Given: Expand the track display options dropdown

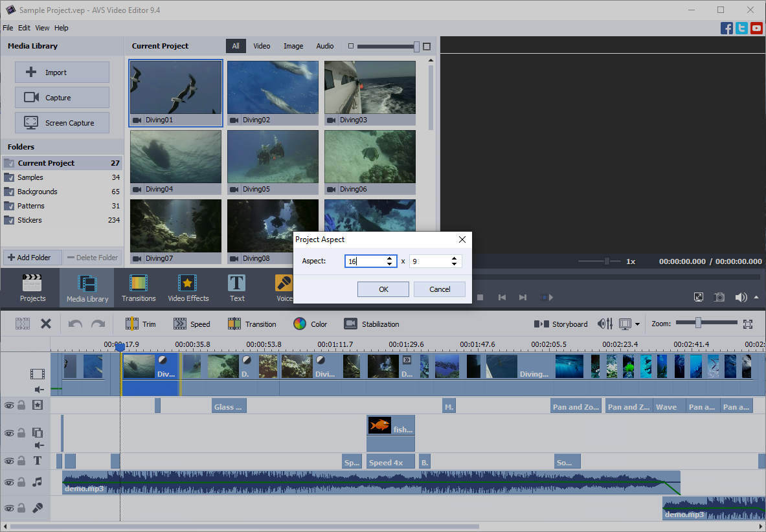Looking at the screenshot, I should click(636, 324).
